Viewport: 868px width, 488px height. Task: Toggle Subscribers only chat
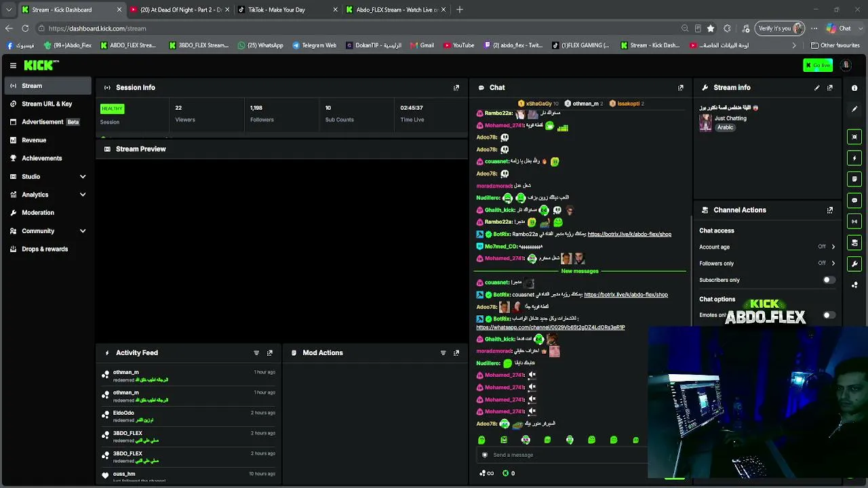click(x=828, y=280)
